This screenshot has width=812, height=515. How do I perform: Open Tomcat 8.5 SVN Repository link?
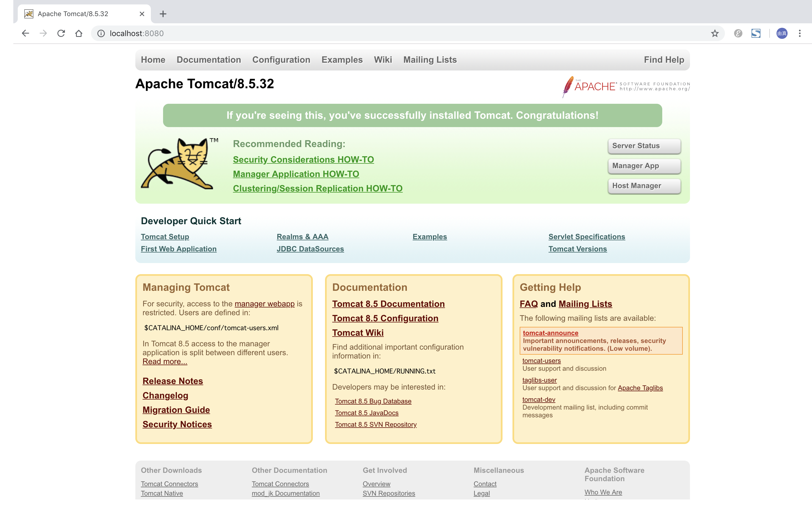click(376, 425)
